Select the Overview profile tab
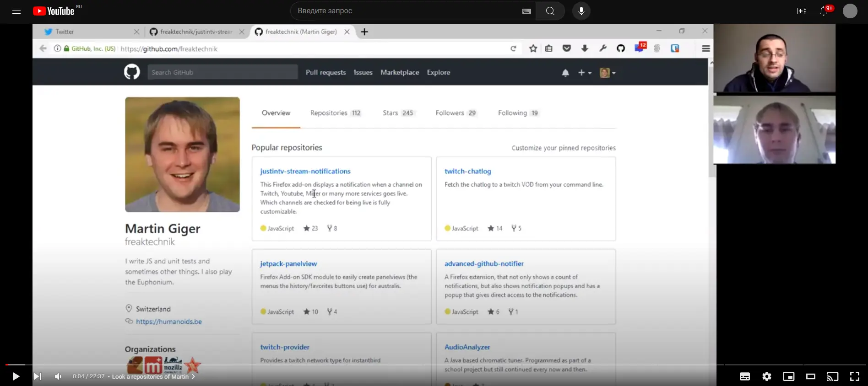 [276, 113]
